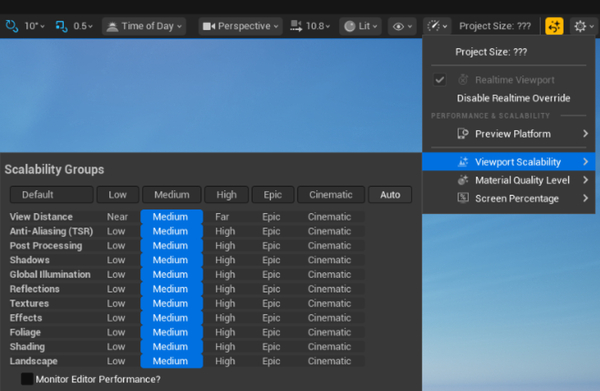Click the Default scalability button
600x391 pixels.
click(x=52, y=195)
